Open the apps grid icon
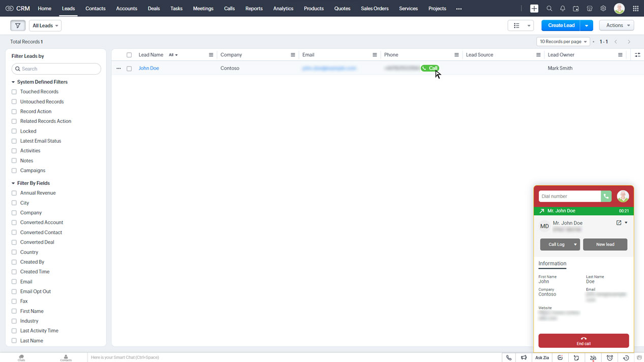 pos(636,9)
